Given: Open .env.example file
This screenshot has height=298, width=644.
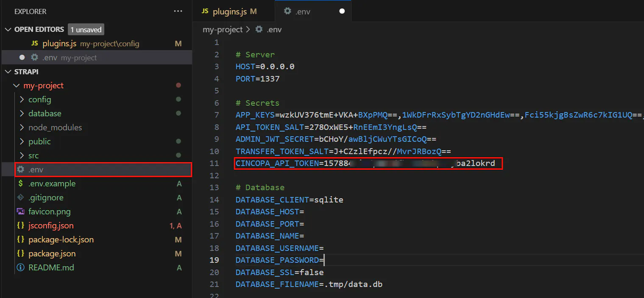Looking at the screenshot, I should pyautogui.click(x=96, y=183).
